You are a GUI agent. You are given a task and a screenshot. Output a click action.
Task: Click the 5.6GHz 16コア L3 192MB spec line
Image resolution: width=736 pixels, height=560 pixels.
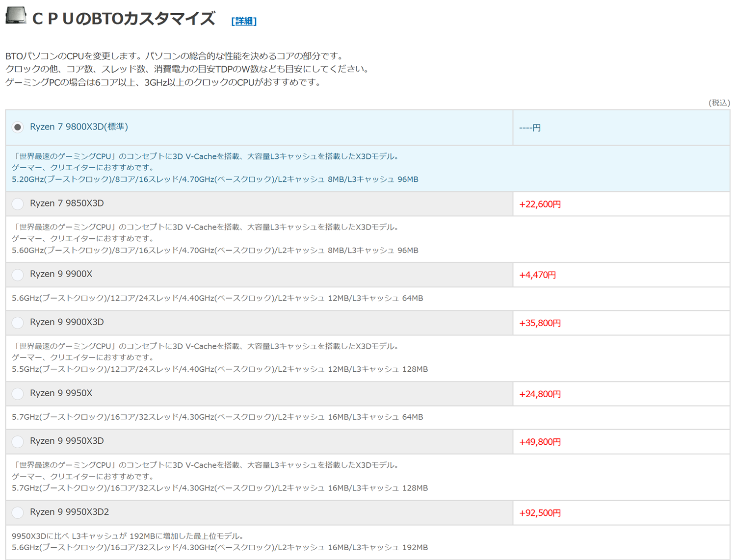pos(220,547)
